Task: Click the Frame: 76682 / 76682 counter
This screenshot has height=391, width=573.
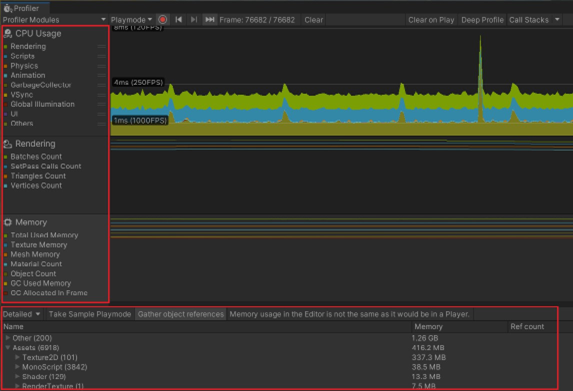Action: point(257,20)
